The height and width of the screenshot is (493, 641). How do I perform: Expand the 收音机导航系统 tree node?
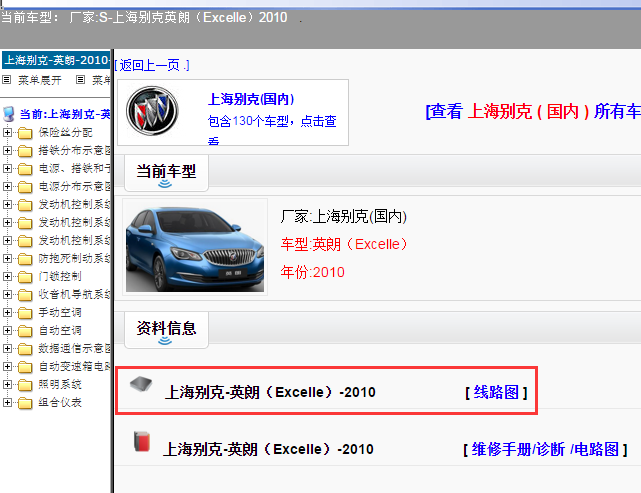click(x=7, y=294)
